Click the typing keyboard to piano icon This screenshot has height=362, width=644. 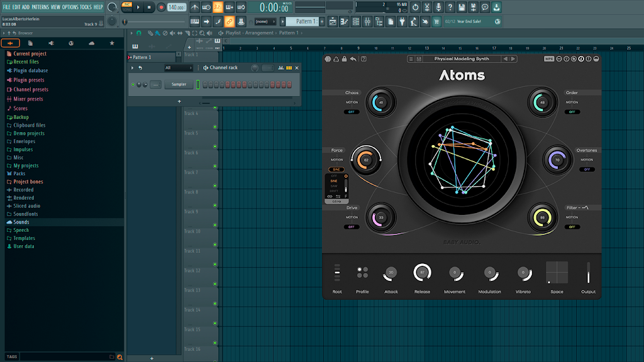[195, 21]
